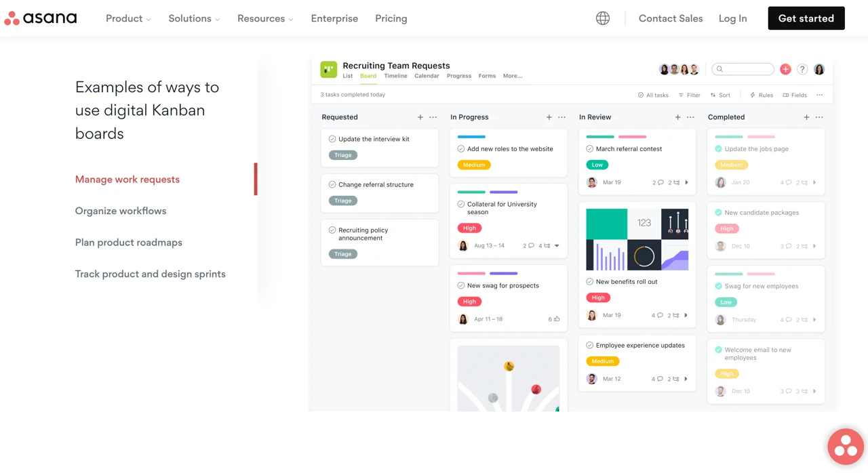This screenshot has width=868, height=473.
Task: Expand the Resources navigation dropdown
Action: [265, 18]
